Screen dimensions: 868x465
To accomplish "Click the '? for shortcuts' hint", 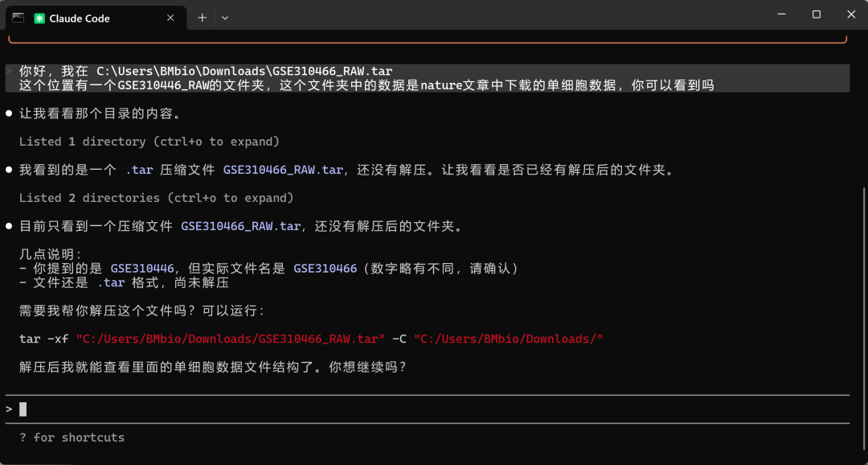I will [72, 438].
